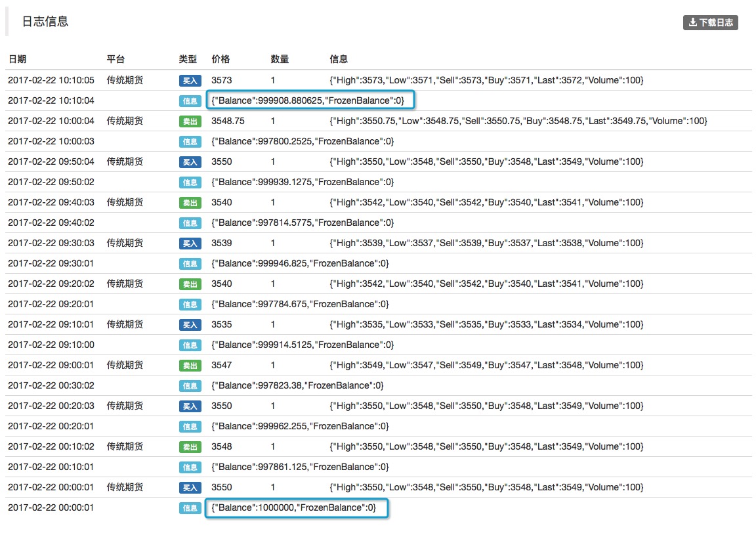Click the 买入 badge at 10:10:05
The height and width of the screenshot is (535, 756).
click(x=190, y=81)
